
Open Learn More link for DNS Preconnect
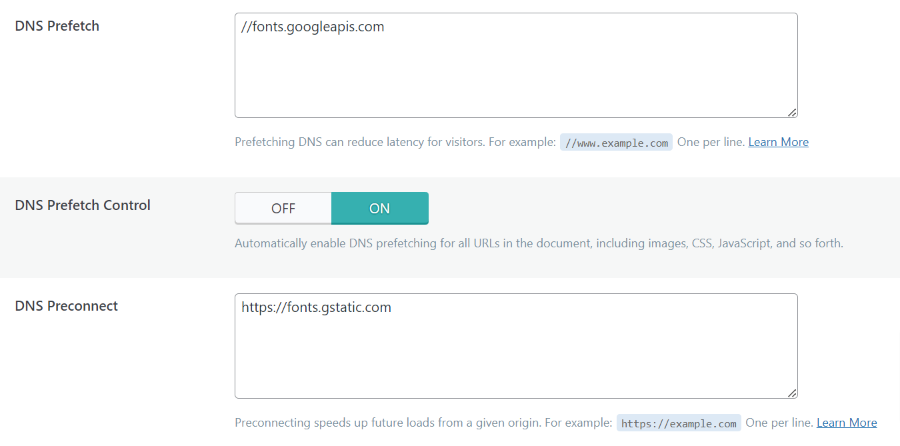846,423
